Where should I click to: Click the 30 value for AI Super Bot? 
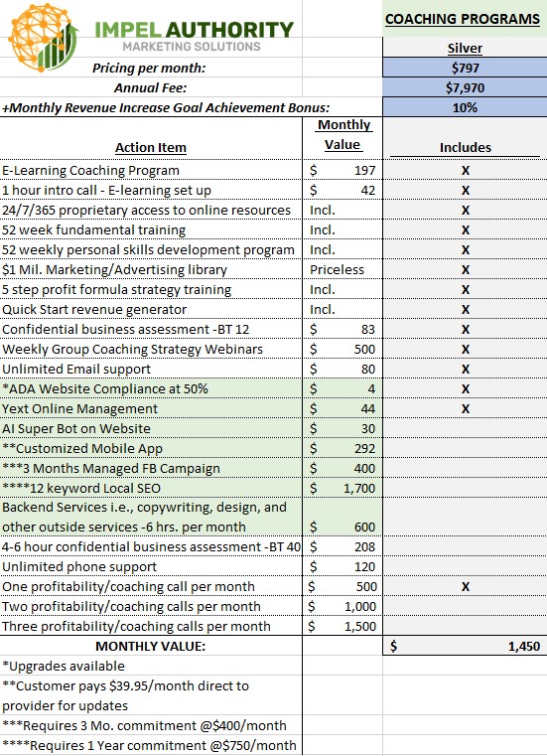(367, 428)
